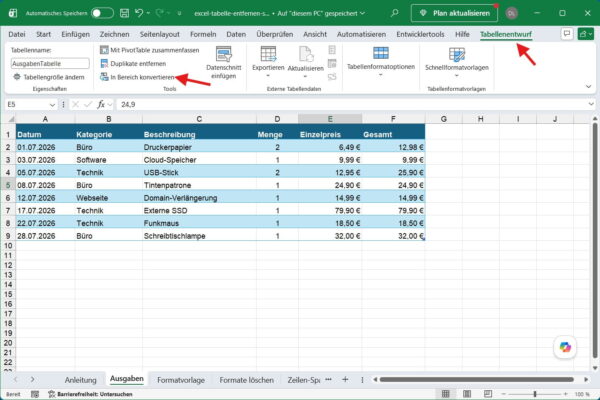This screenshot has height=400, width=600.
Task: Open the Tabellenentwurf tab
Action: tap(505, 34)
